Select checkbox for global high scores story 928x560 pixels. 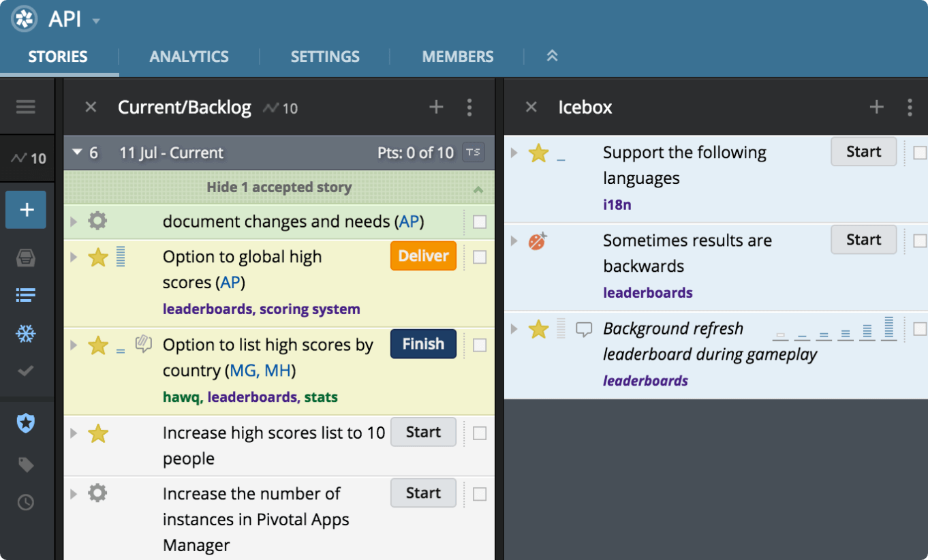click(480, 258)
